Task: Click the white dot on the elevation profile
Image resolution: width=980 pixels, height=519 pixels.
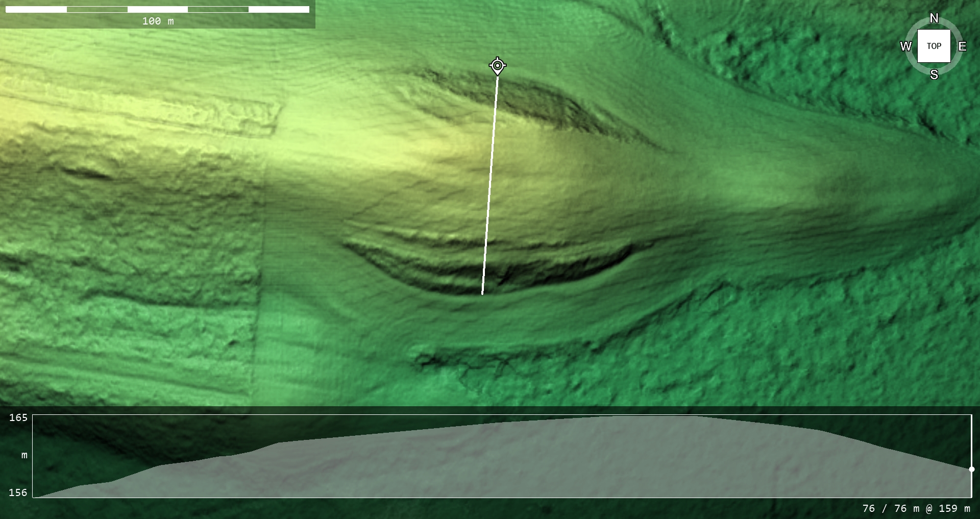Action: (971, 469)
